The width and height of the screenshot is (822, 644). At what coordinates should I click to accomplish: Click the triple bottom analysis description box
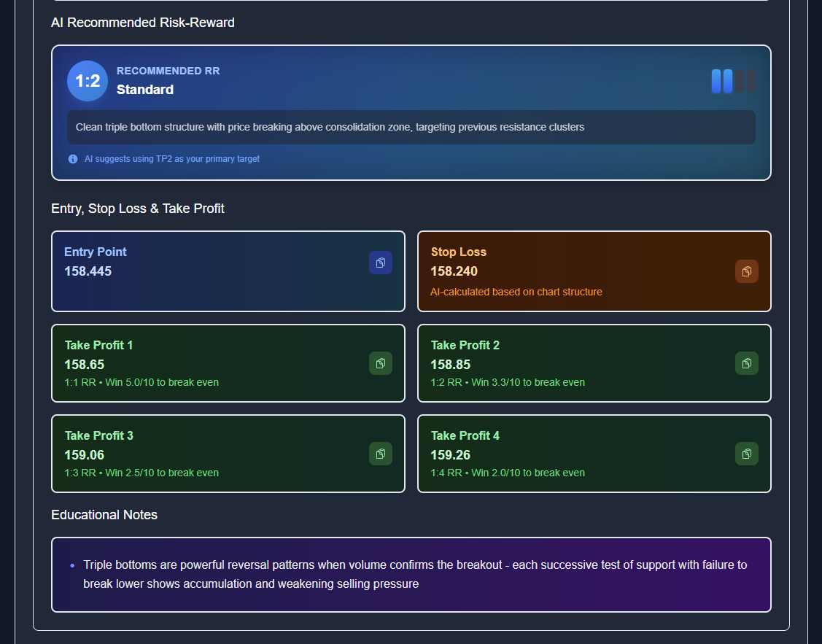(411, 127)
